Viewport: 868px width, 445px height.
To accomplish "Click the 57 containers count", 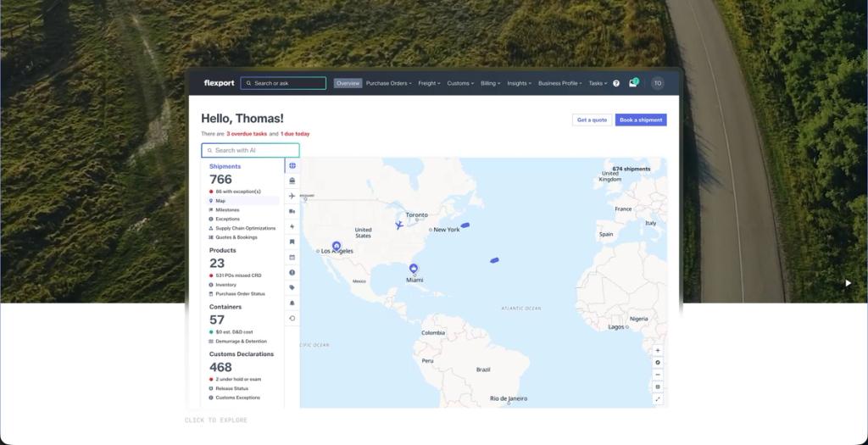I will [x=217, y=320].
